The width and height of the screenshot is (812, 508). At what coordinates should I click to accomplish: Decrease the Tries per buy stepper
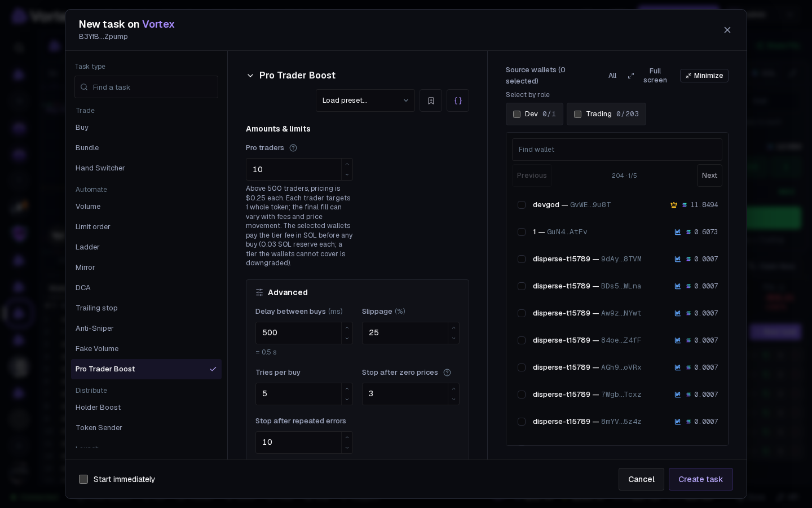pyautogui.click(x=347, y=399)
